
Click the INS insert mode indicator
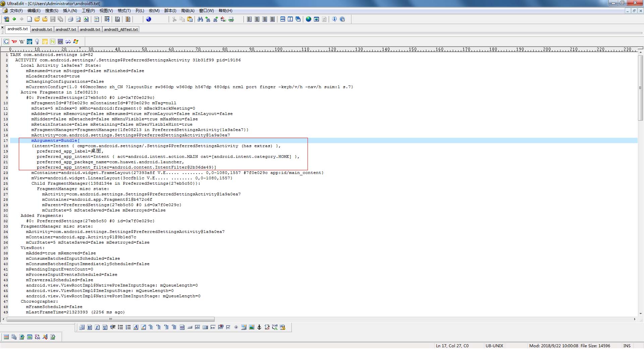(x=627, y=346)
